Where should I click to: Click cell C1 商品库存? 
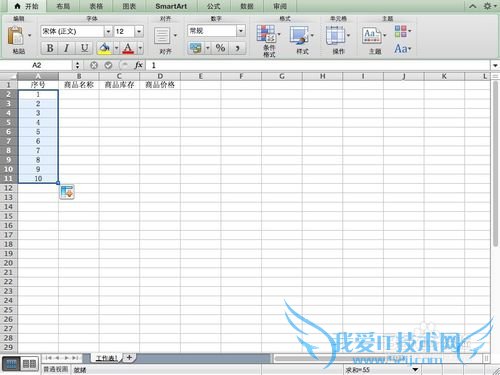point(119,85)
